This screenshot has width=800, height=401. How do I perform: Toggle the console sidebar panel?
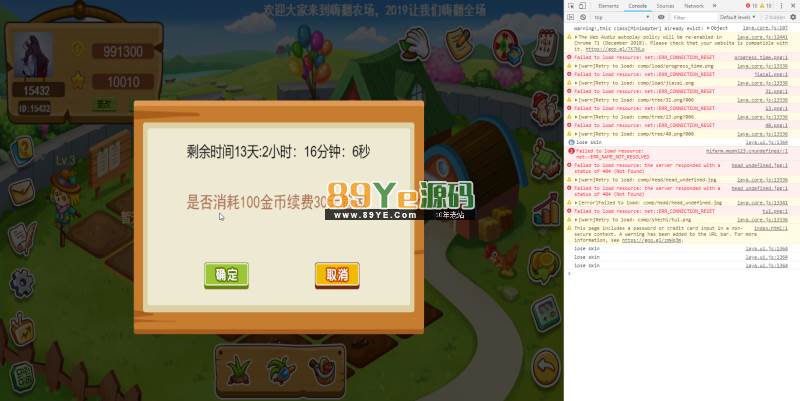point(571,17)
